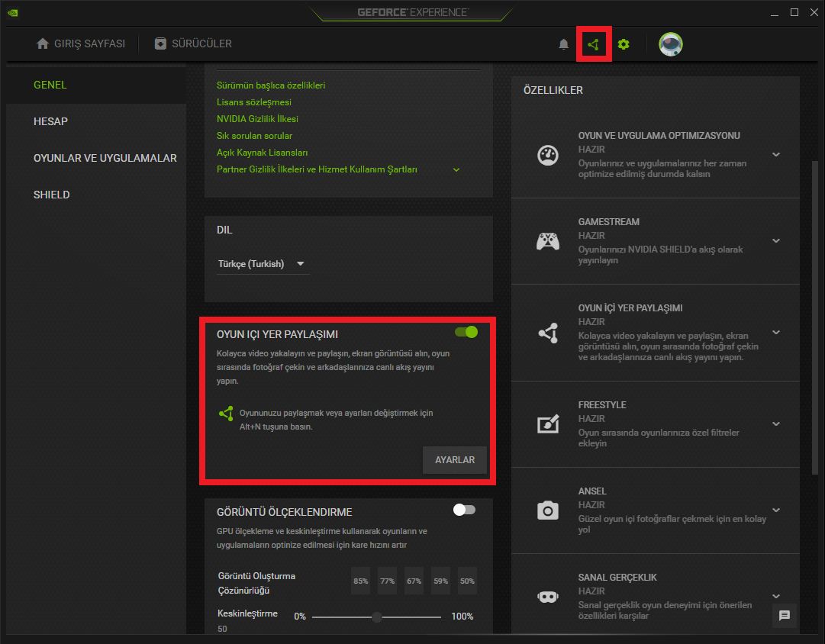Click the drivers download icon beside SÜRÜCÜLER
This screenshot has height=644, width=825.
tap(160, 43)
